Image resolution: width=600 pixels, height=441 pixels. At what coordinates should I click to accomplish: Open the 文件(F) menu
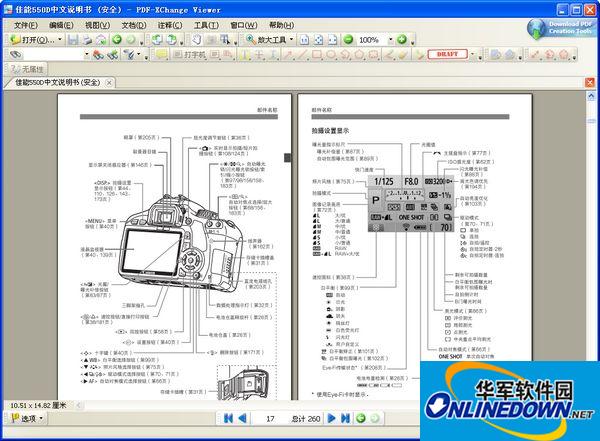26,25
